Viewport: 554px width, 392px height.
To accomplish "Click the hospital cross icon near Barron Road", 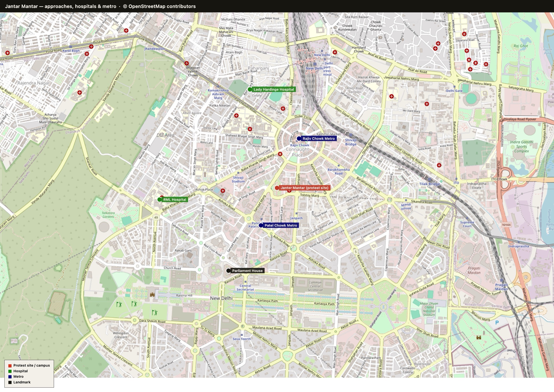I will (x=335, y=52).
